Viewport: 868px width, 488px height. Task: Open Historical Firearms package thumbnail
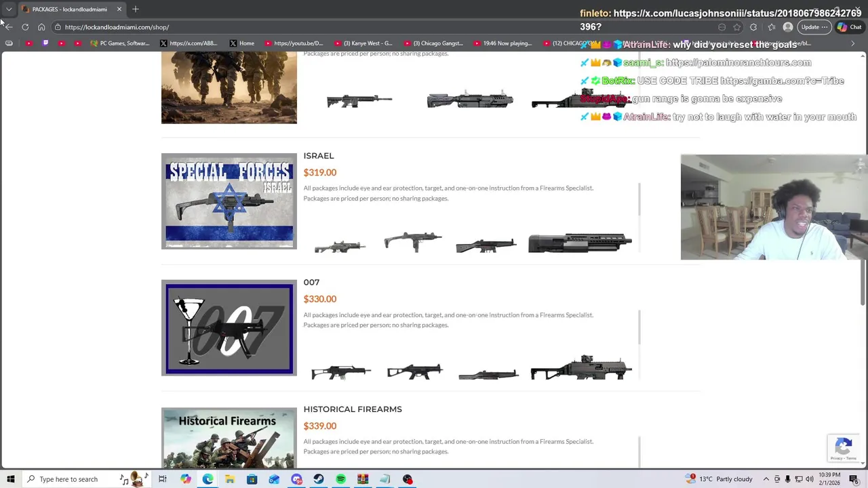(229, 438)
